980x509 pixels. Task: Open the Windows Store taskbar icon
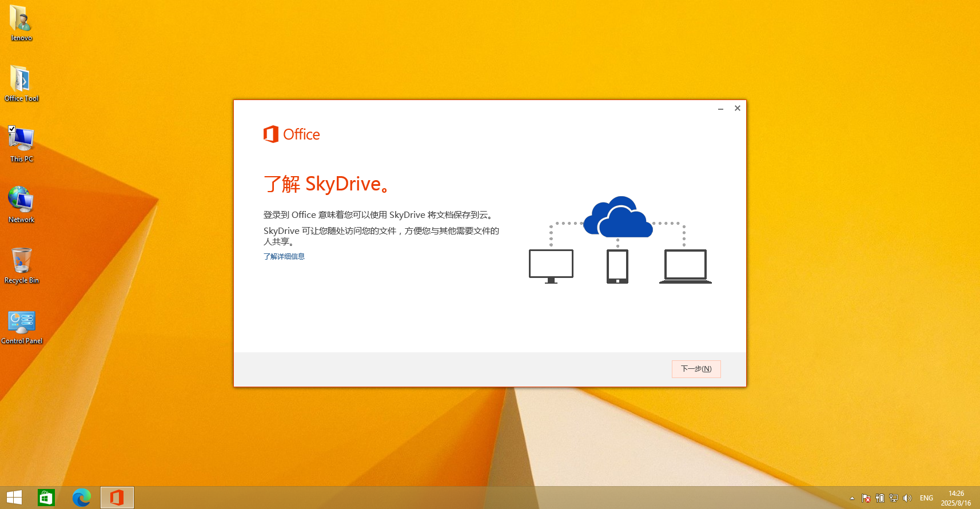[46, 498]
